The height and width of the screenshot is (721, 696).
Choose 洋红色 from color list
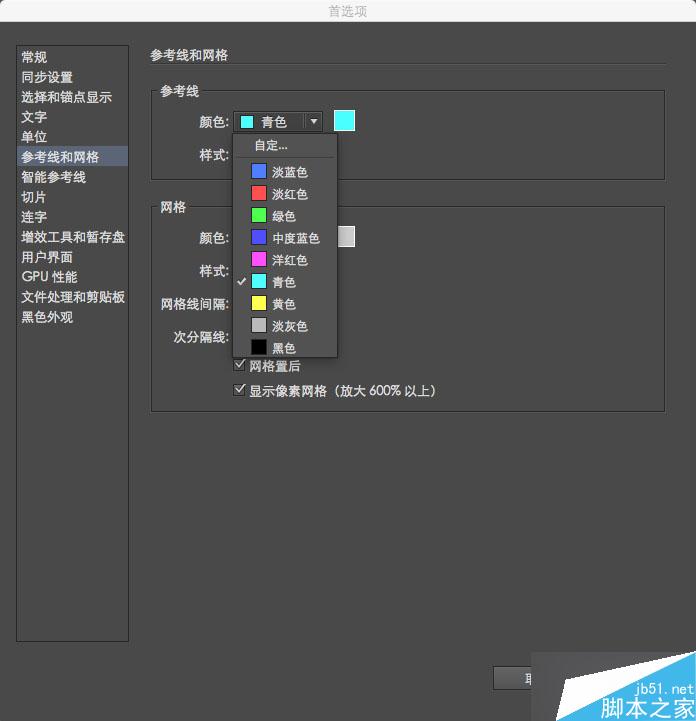(285, 260)
